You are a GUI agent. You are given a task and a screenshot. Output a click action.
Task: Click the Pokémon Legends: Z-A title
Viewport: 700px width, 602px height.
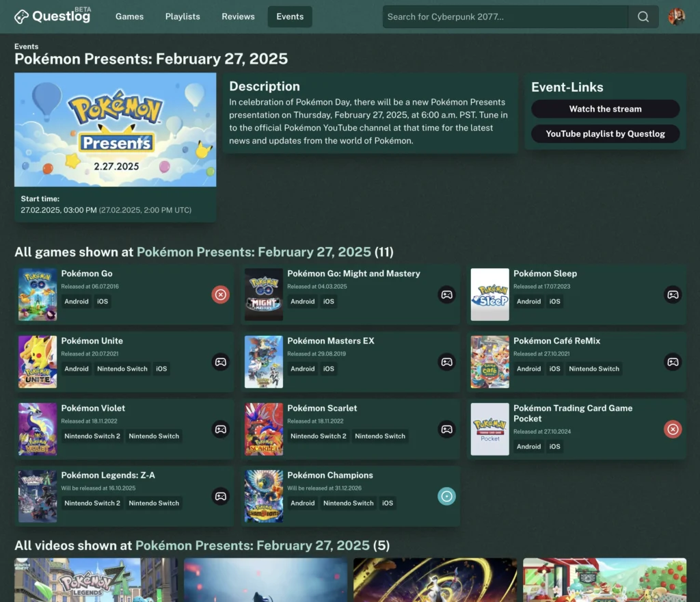pyautogui.click(x=108, y=475)
